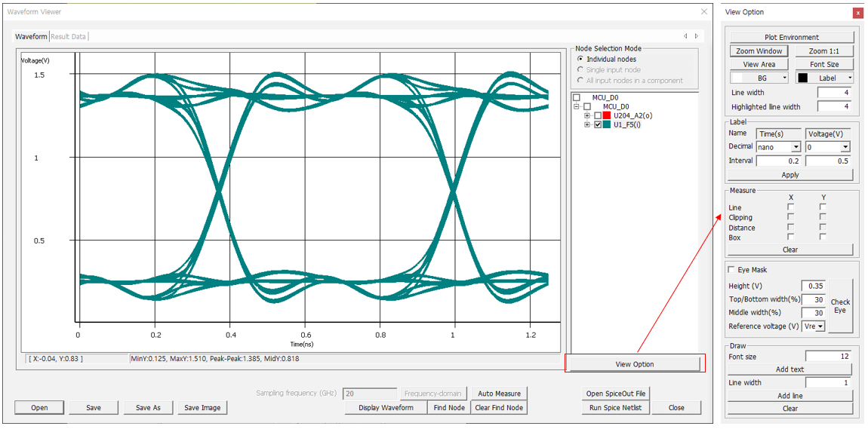Enable the Eye Mask checkbox
This screenshot has height=429, width=868.
point(731,270)
